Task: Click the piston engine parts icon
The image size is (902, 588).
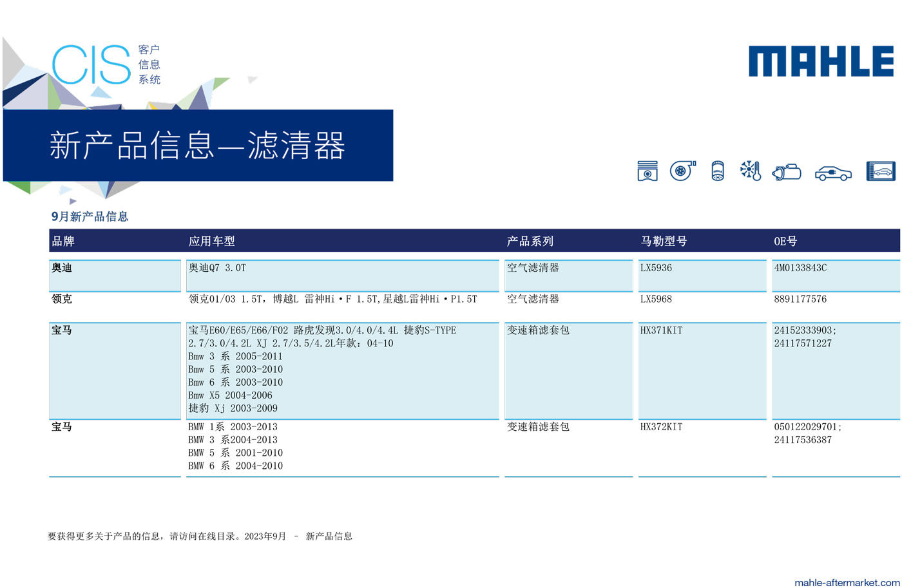Action: 648,171
